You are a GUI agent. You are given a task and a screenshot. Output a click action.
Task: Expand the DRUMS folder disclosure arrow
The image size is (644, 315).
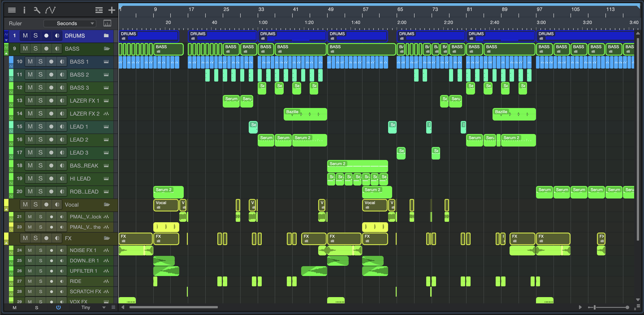(x=6, y=40)
